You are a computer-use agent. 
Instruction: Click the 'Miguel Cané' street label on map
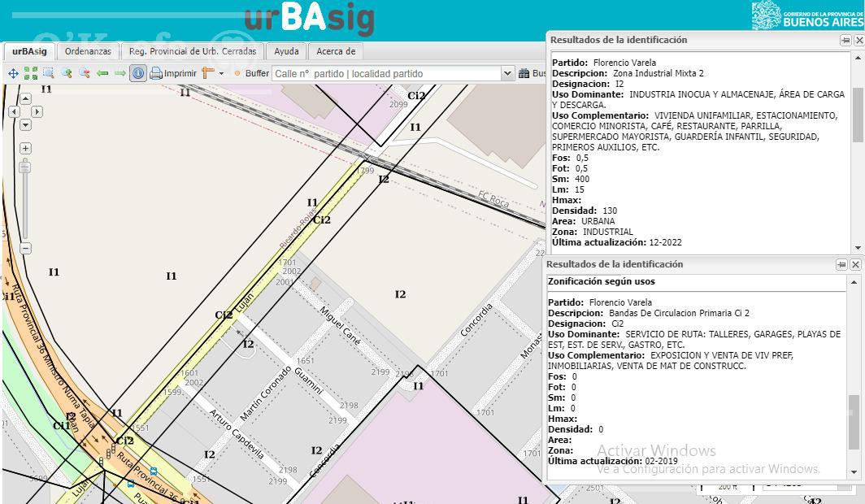[x=341, y=326]
